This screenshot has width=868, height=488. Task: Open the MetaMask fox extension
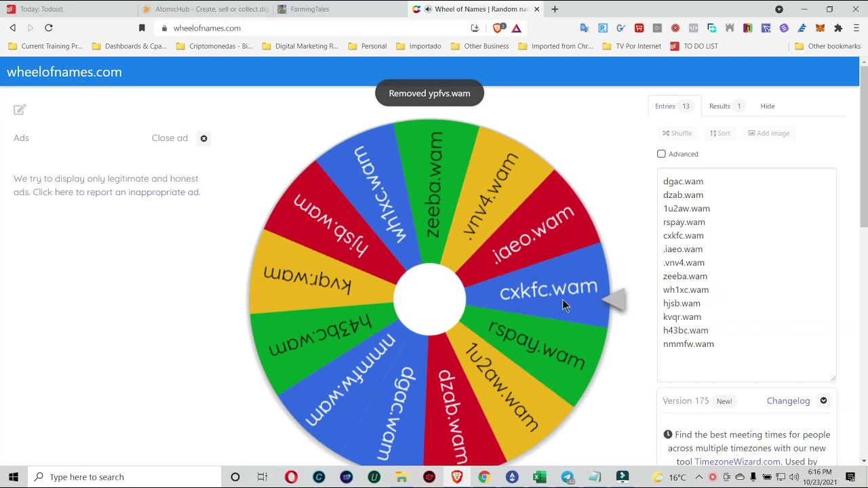pyautogui.click(x=821, y=28)
